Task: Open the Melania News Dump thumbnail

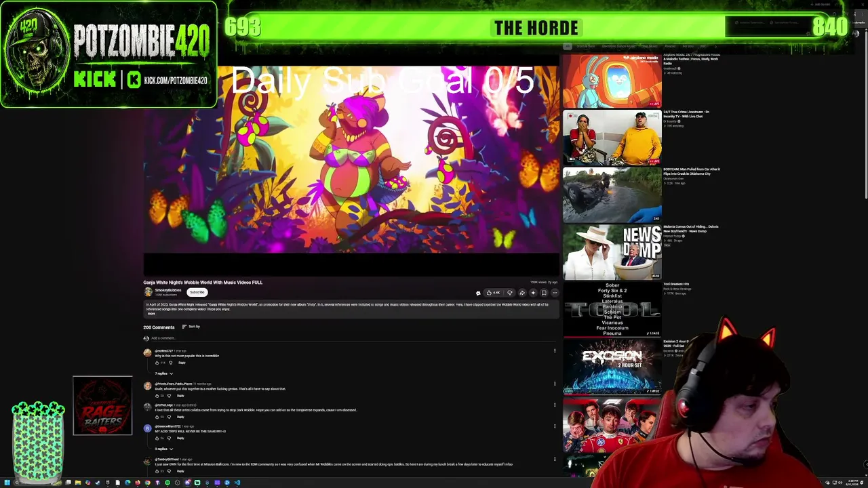Action: 612,252
